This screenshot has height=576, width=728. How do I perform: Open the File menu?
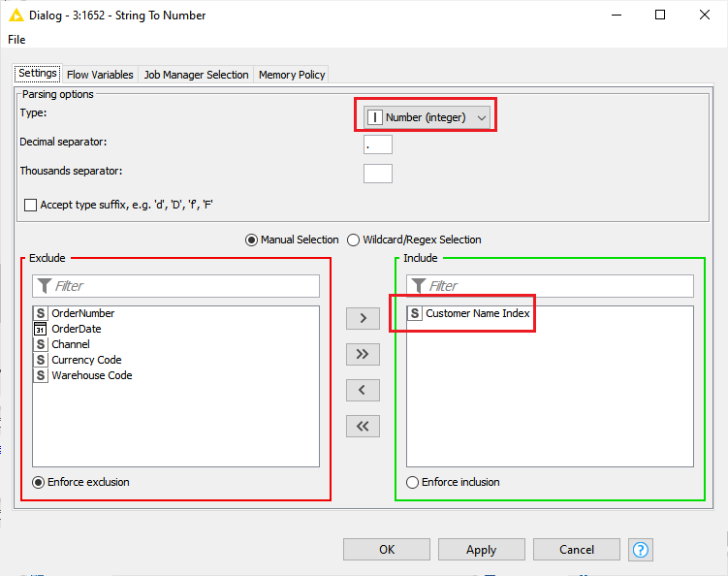(x=16, y=40)
